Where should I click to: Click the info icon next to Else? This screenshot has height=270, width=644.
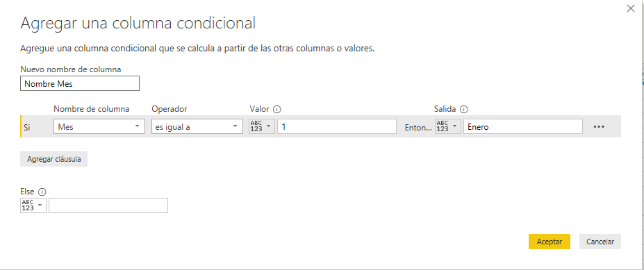click(42, 192)
